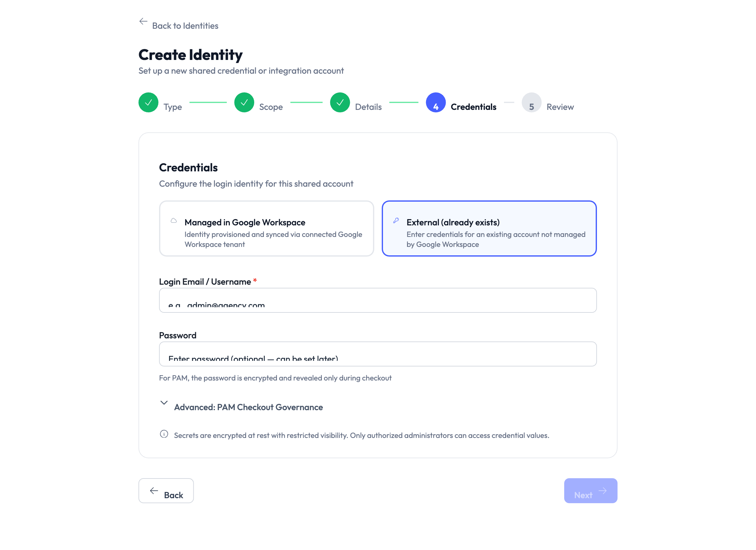Click the info icon next to the secrets notice

pos(164,434)
